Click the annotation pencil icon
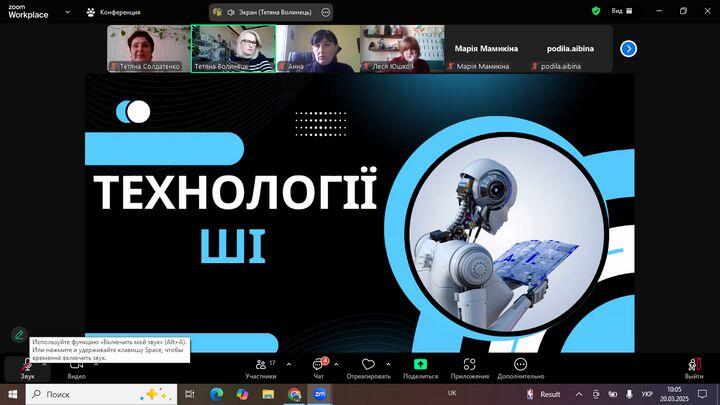720x405 pixels. tap(19, 335)
